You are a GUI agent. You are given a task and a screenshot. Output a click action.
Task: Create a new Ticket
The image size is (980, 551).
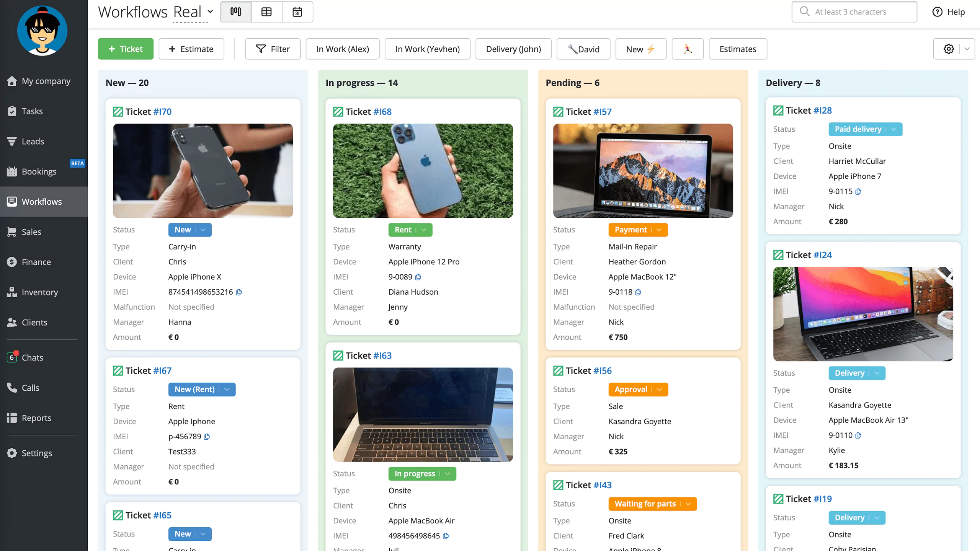tap(126, 49)
